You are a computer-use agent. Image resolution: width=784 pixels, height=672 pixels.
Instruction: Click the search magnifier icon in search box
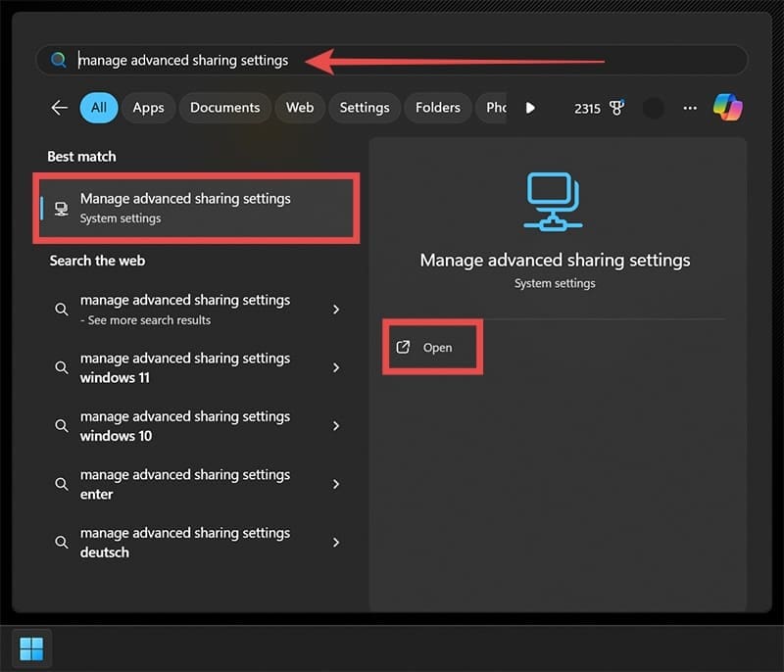tap(59, 61)
